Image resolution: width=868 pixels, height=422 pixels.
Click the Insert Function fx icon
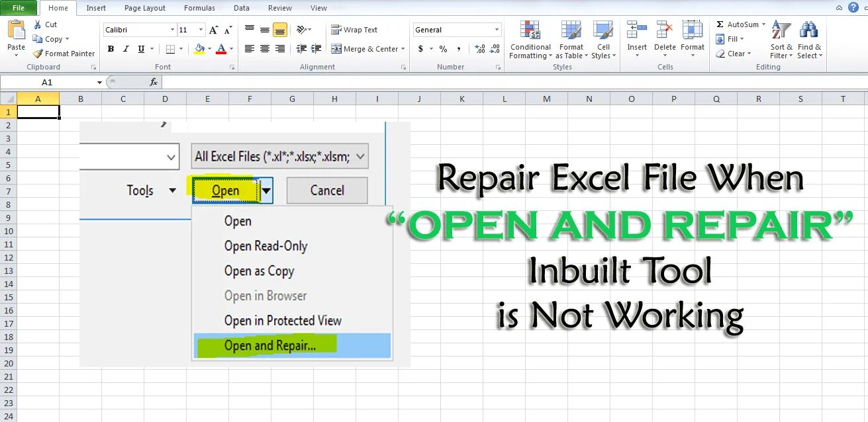(x=154, y=82)
